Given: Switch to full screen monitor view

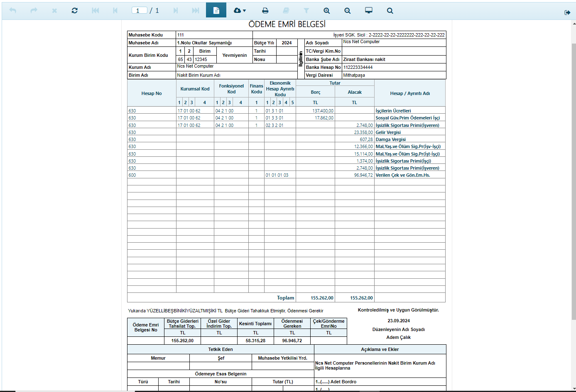Looking at the screenshot, I should pos(369,10).
